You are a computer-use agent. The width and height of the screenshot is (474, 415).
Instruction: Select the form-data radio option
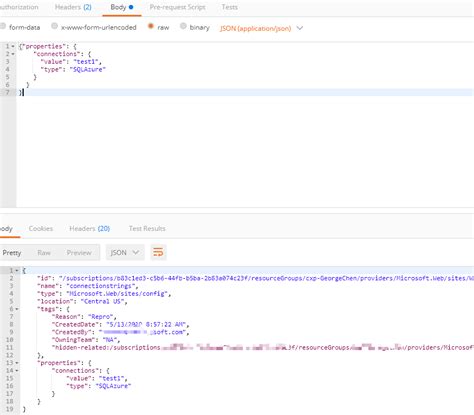pos(3,27)
